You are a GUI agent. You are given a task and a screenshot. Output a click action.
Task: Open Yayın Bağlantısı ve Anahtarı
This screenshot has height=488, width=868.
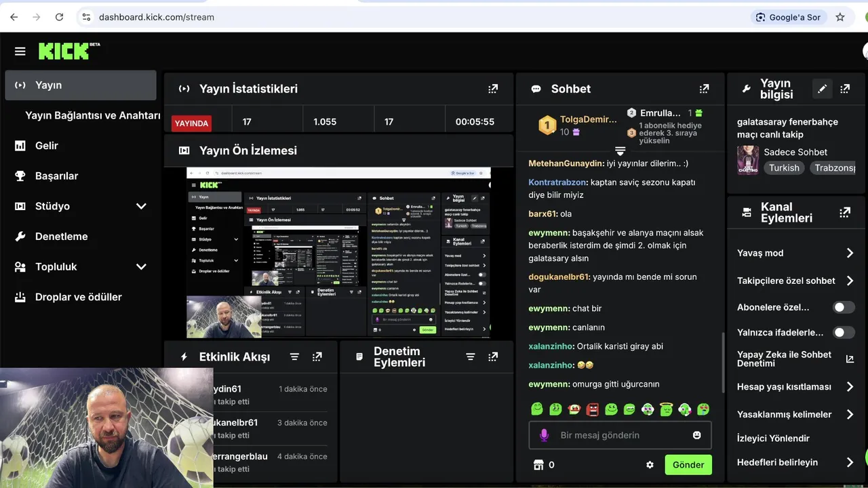coord(93,115)
